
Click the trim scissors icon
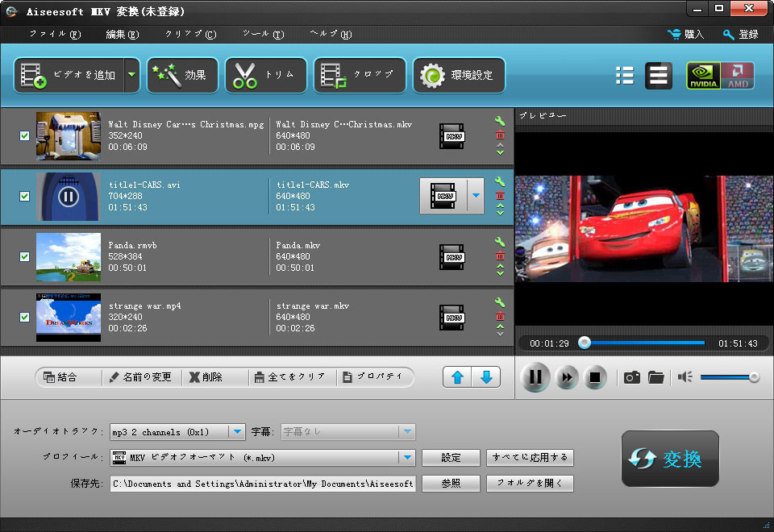245,76
